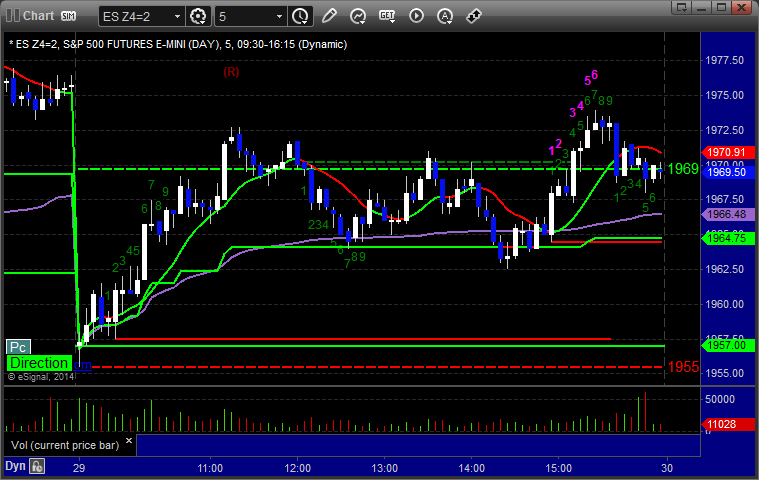The image size is (759, 480).
Task: Click the red 1970.91 price marker
Action: tap(728, 152)
